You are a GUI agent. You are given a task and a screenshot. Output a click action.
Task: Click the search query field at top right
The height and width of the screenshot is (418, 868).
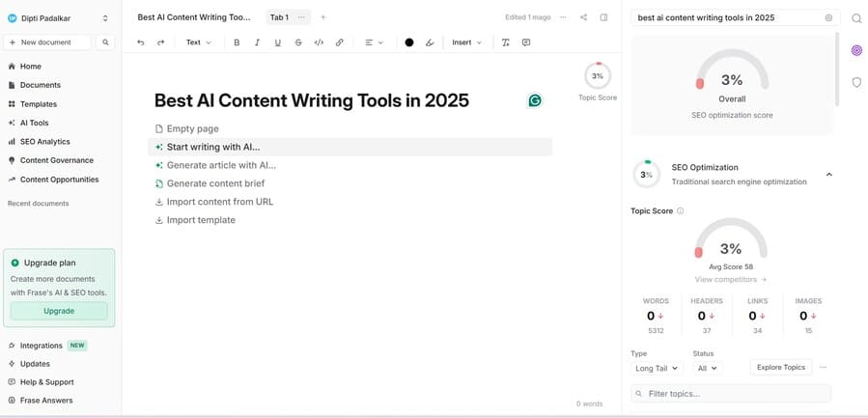point(735,17)
